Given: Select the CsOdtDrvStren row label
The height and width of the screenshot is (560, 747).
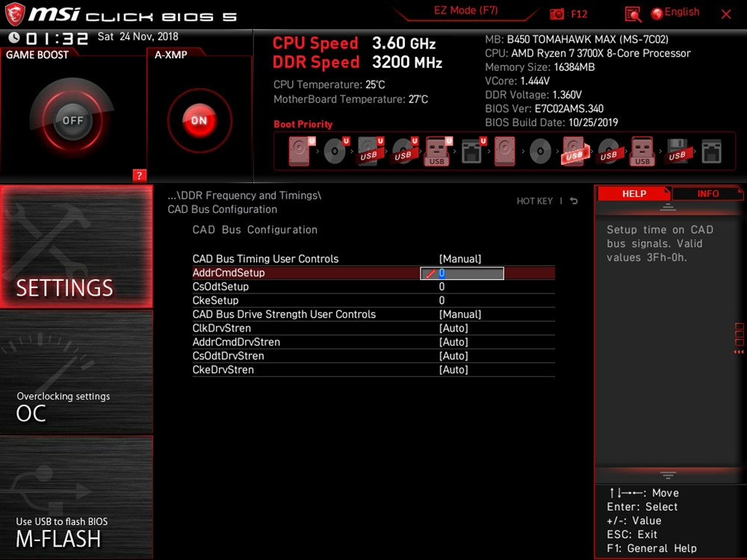Looking at the screenshot, I should point(228,355).
